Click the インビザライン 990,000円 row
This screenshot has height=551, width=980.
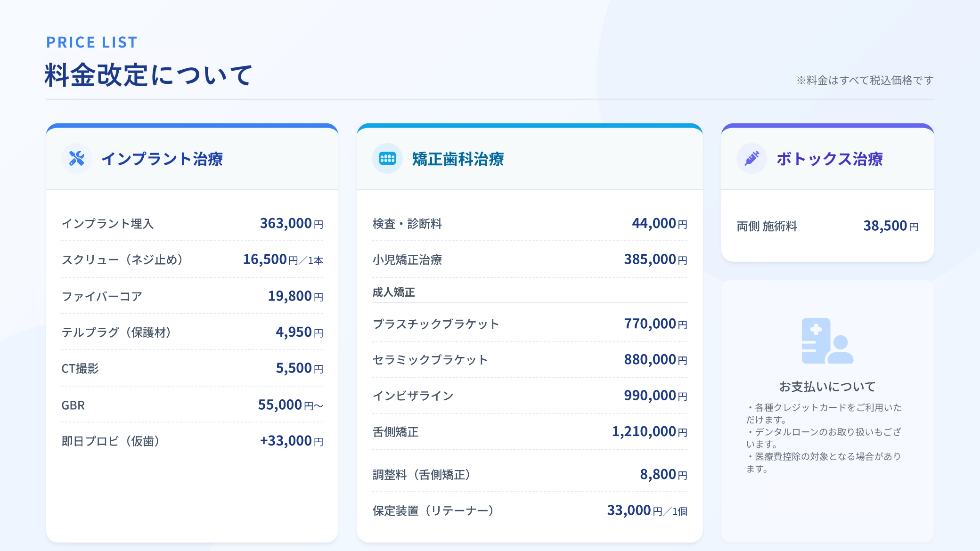pos(530,396)
